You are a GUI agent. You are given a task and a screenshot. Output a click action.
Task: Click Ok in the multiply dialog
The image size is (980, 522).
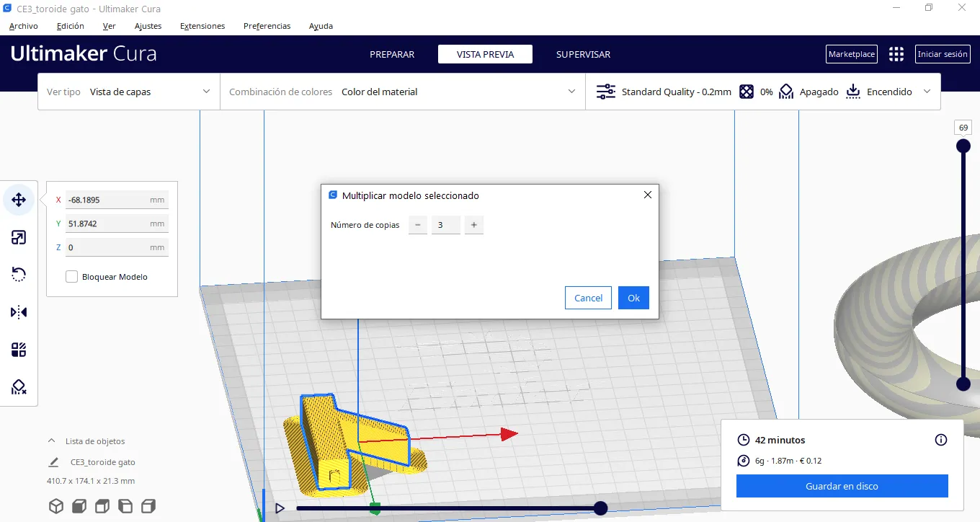(x=633, y=298)
